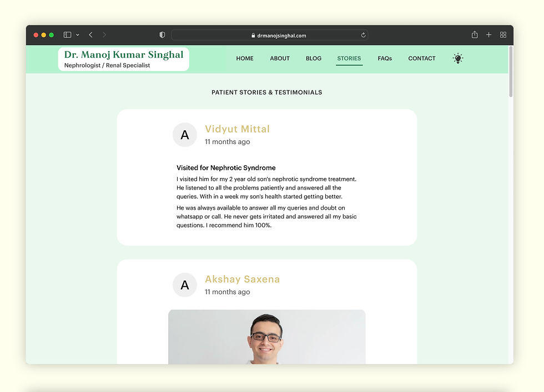Navigate to the HOME menu item
The width and height of the screenshot is (544, 392).
tap(245, 58)
